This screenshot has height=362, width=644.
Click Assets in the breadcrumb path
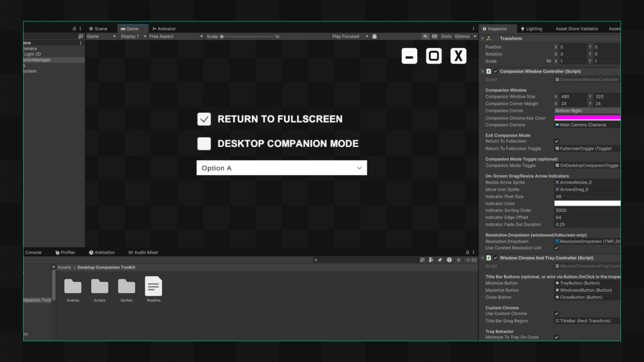[64, 268]
